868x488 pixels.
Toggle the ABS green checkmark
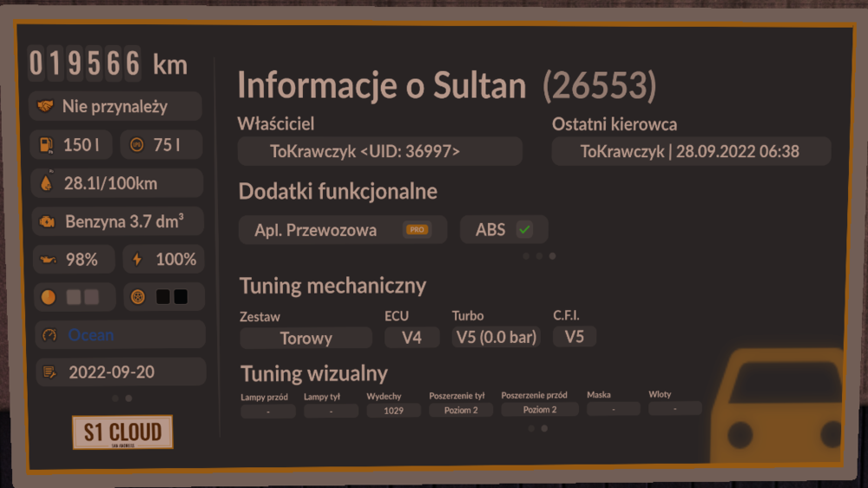(524, 229)
